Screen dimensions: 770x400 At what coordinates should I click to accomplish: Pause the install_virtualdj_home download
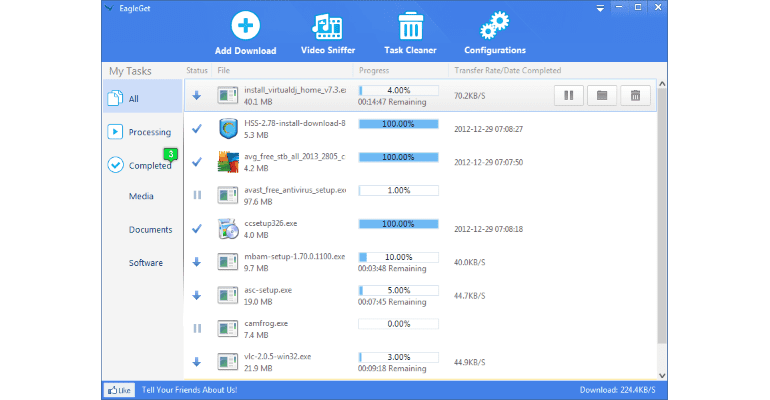(x=568, y=96)
